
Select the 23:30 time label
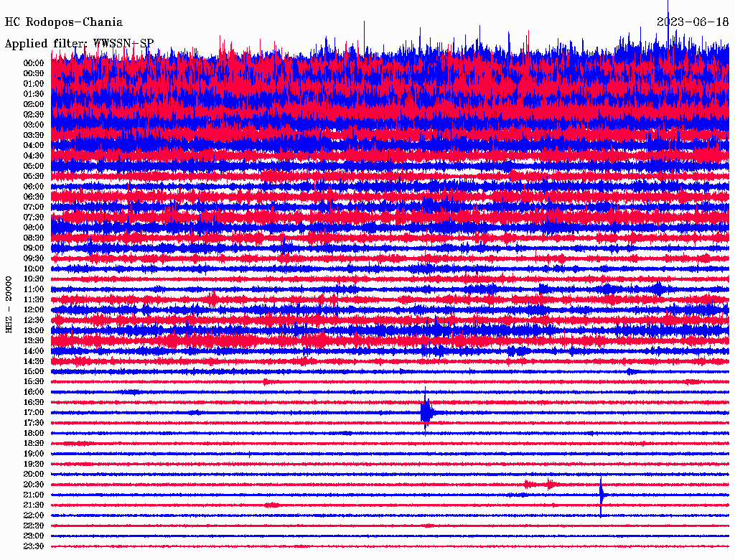pos(34,546)
